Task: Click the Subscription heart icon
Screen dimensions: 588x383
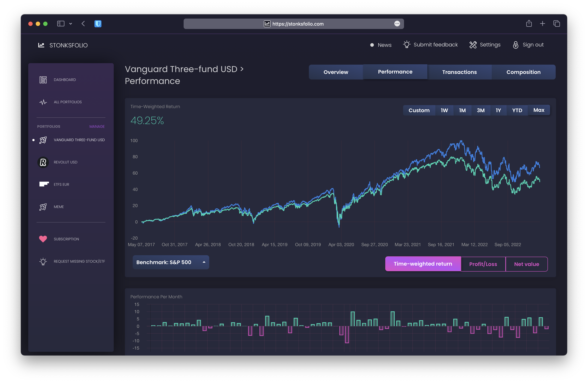Action: tap(43, 239)
